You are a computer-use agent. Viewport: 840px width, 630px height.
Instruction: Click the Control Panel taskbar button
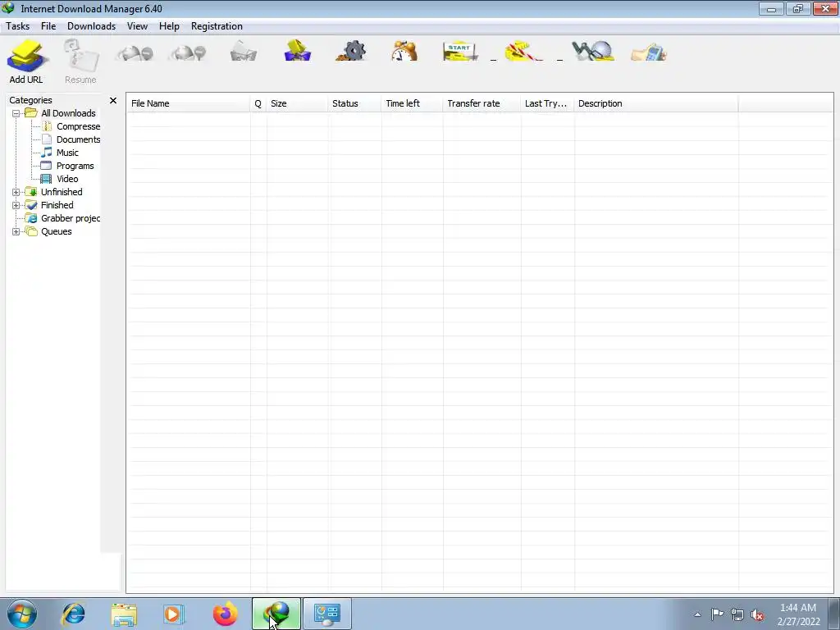327,614
